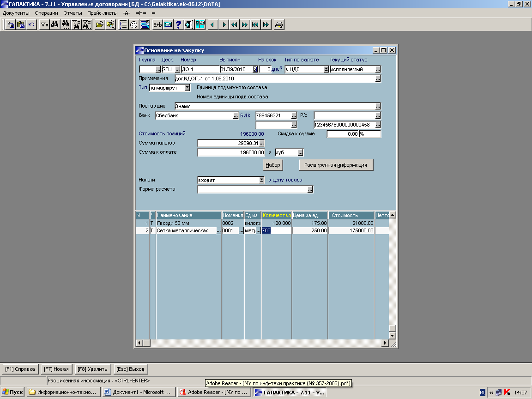Click the Undo arrow toolbar icon
532x399 pixels.
31,25
